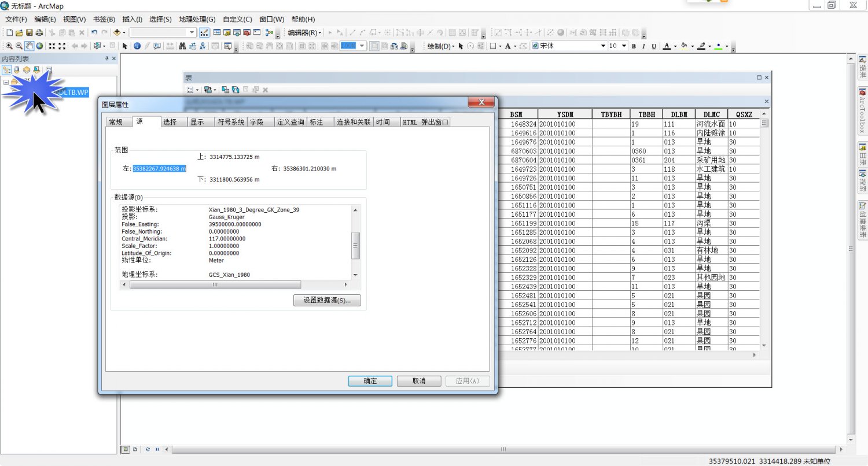
Task: Select the Pan hand tool
Action: click(29, 46)
